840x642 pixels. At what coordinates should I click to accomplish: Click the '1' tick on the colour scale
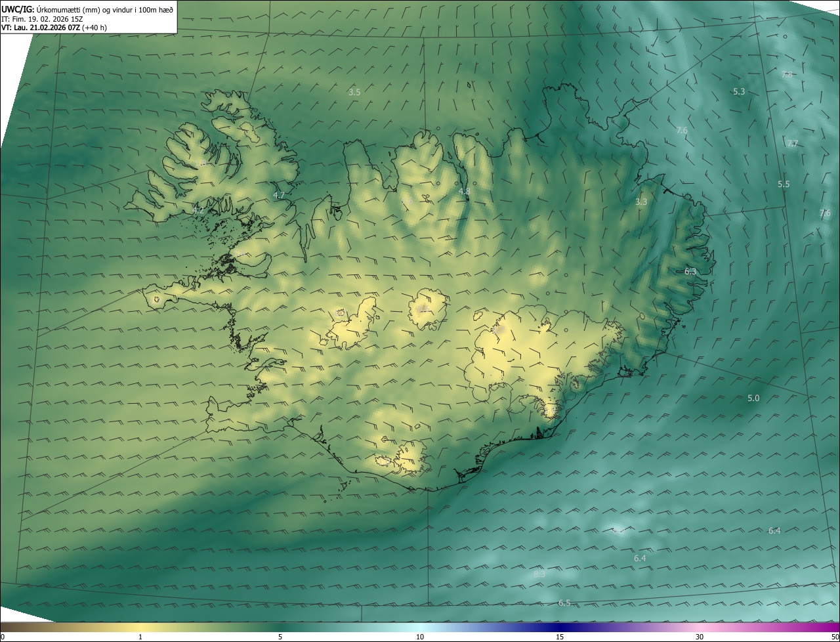tap(140, 637)
